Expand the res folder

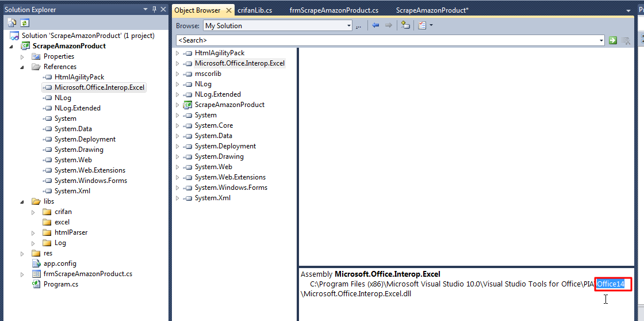click(22, 254)
